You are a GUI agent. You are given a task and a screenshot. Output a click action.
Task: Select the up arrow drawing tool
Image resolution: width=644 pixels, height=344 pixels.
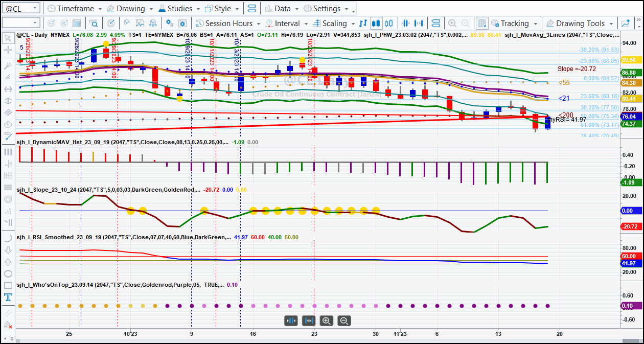point(8,262)
